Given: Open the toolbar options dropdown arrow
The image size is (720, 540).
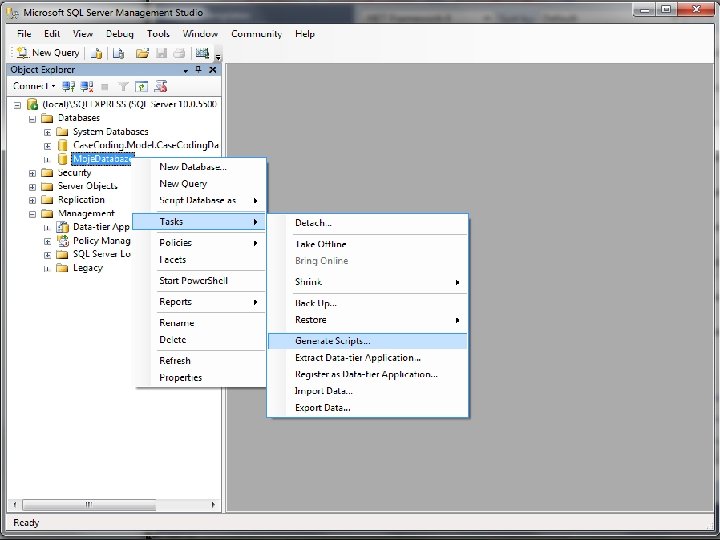Looking at the screenshot, I should [218, 56].
